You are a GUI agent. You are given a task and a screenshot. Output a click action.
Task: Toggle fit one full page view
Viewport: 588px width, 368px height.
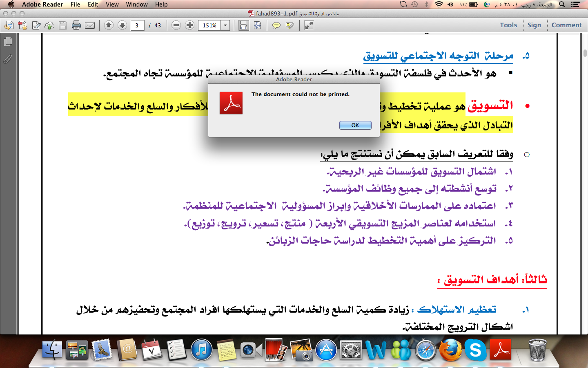click(257, 25)
